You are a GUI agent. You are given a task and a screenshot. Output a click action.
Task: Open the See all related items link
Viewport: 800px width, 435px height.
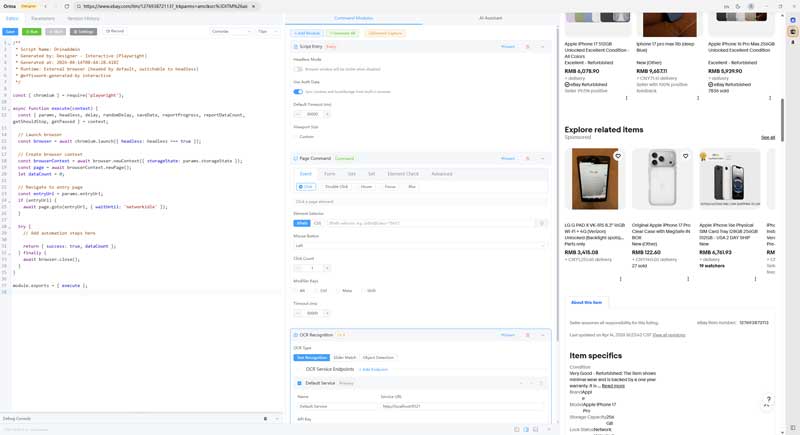tap(767, 138)
